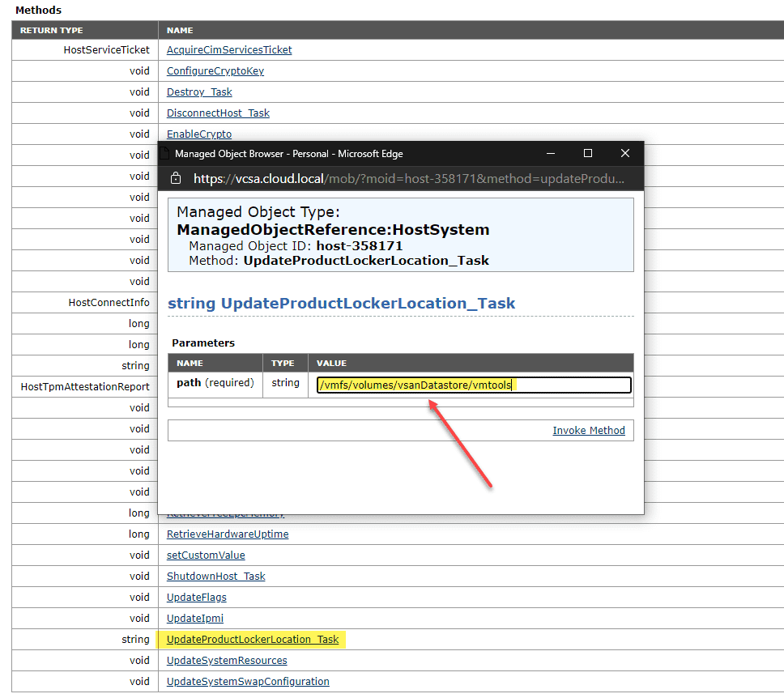The image size is (784, 698).
Task: Open the setCustomValue method
Action: [206, 555]
